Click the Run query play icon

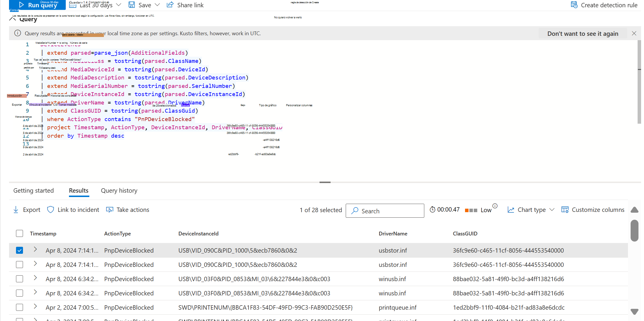coord(21,5)
